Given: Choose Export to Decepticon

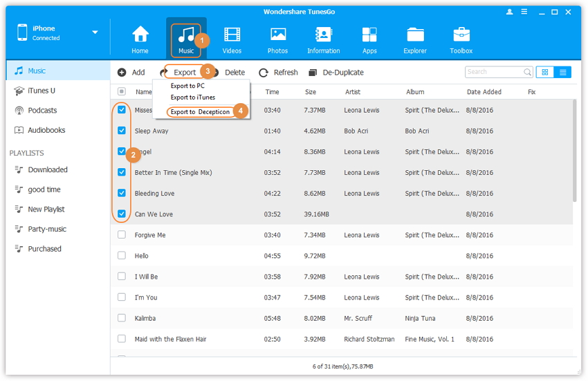Looking at the screenshot, I should (200, 112).
